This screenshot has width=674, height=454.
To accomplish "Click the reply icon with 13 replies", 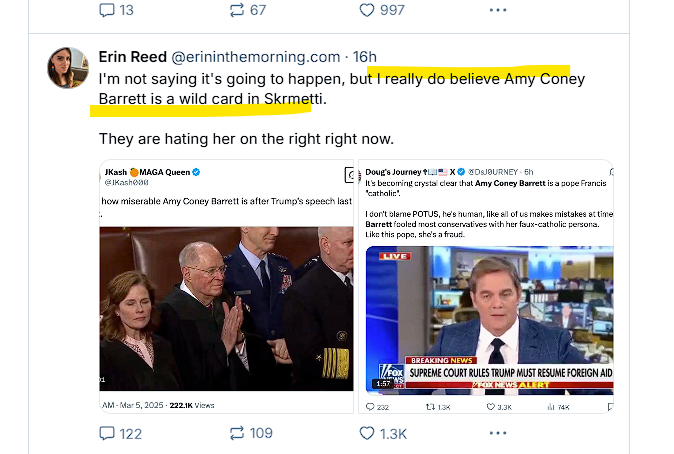I will click(107, 10).
